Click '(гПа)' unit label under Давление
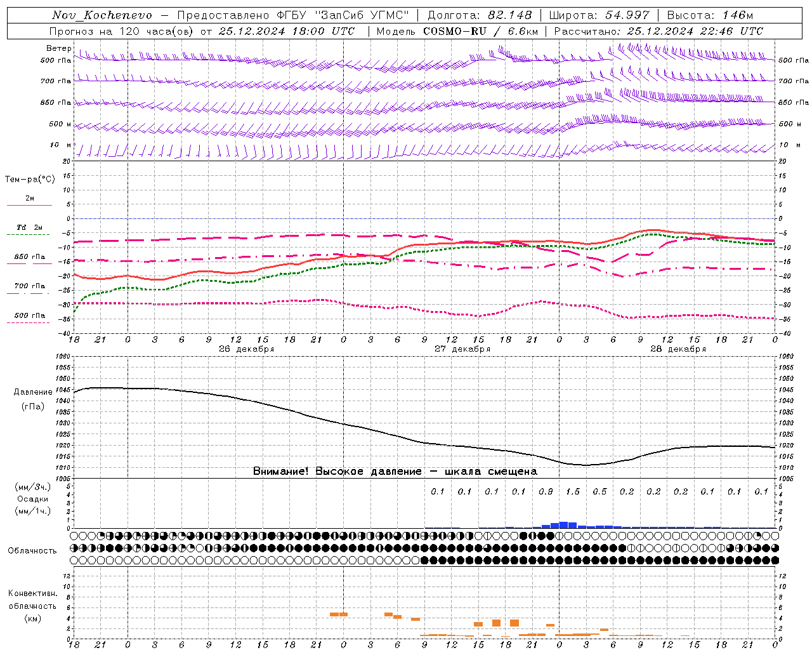 pos(33,407)
